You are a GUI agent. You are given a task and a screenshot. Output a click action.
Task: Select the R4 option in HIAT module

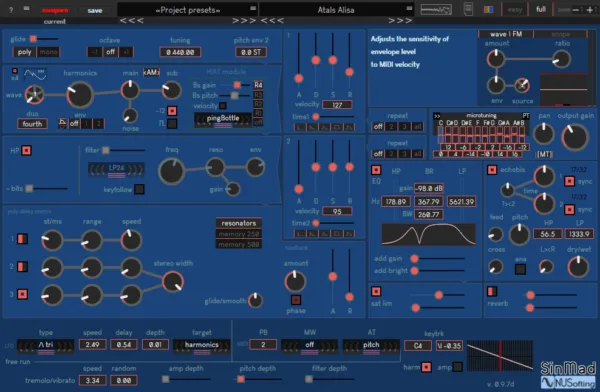258,85
